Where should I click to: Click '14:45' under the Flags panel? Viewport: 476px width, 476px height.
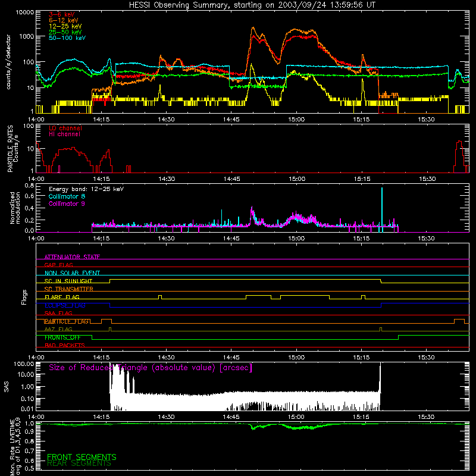[x=231, y=358]
